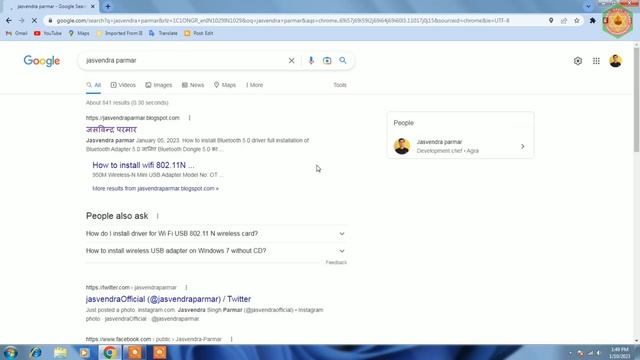Open Imported From IE bookmark folder
Viewport: 640px width, 360px height.
[x=119, y=33]
